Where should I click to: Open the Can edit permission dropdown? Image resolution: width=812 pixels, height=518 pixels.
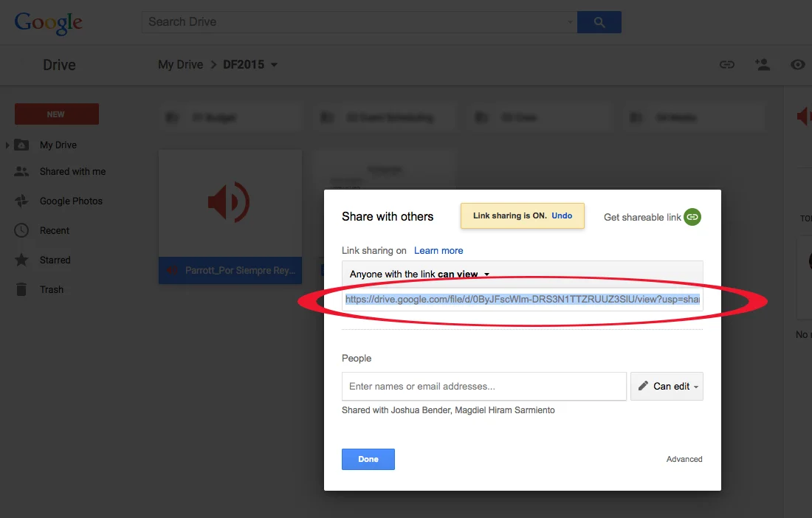pyautogui.click(x=667, y=386)
